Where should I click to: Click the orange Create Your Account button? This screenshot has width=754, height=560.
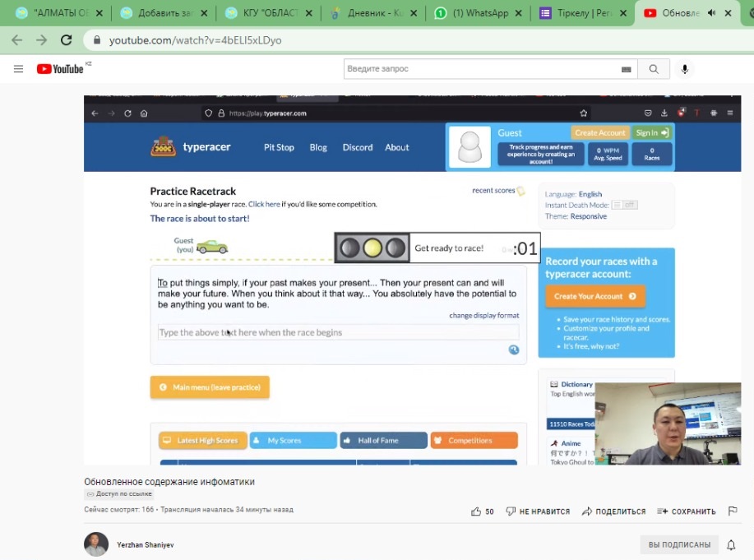coord(595,296)
